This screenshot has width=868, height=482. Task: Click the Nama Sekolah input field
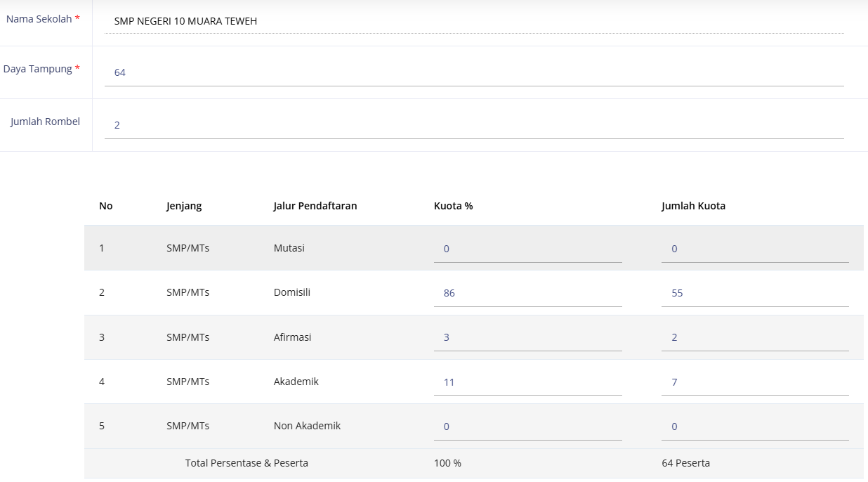click(x=474, y=21)
